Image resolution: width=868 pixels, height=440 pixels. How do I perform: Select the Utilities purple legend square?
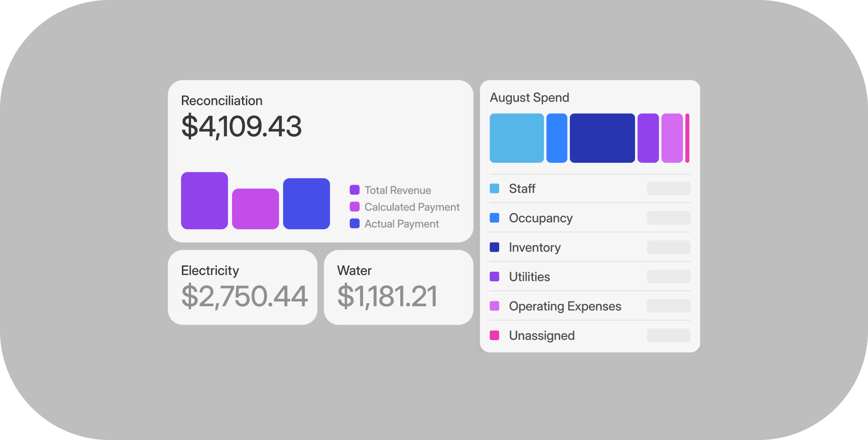tap(494, 276)
